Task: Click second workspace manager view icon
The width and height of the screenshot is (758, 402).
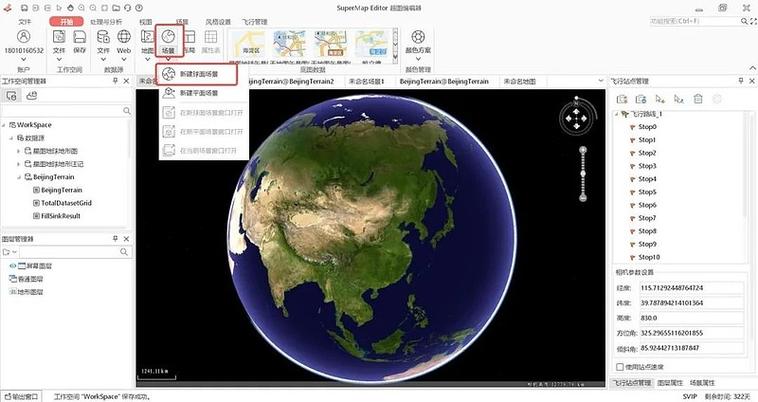Action: coord(31,96)
